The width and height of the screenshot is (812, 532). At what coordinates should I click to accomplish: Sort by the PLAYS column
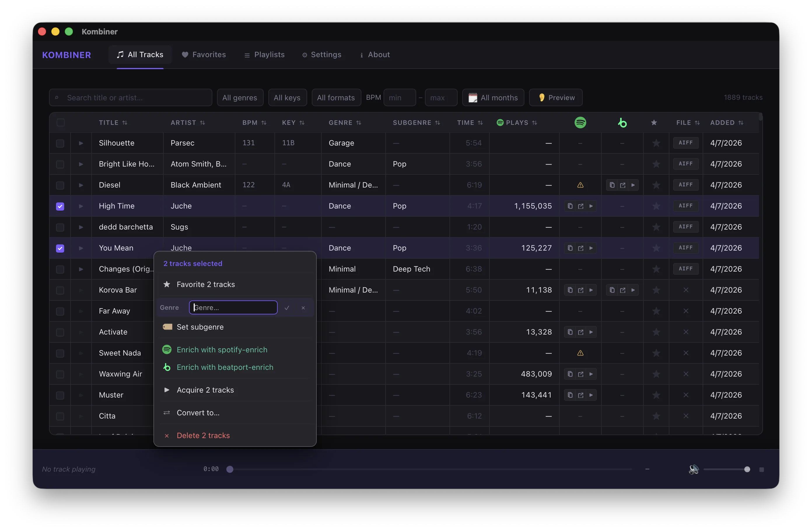(x=517, y=123)
